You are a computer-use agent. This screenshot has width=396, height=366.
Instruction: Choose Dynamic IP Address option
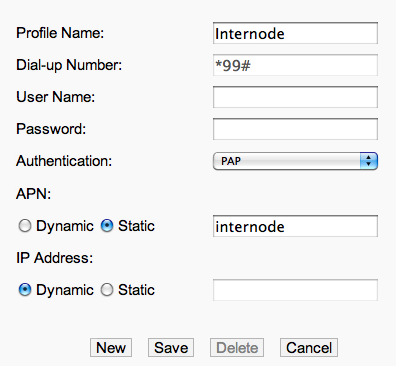coord(25,290)
